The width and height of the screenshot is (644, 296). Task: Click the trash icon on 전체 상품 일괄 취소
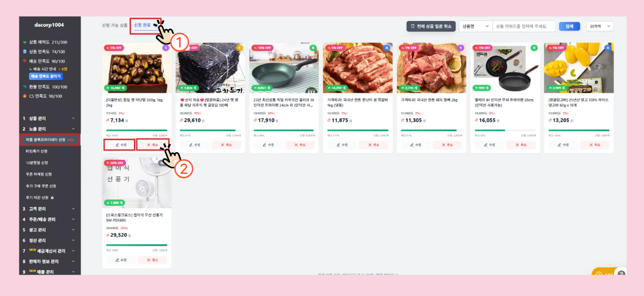(413, 26)
